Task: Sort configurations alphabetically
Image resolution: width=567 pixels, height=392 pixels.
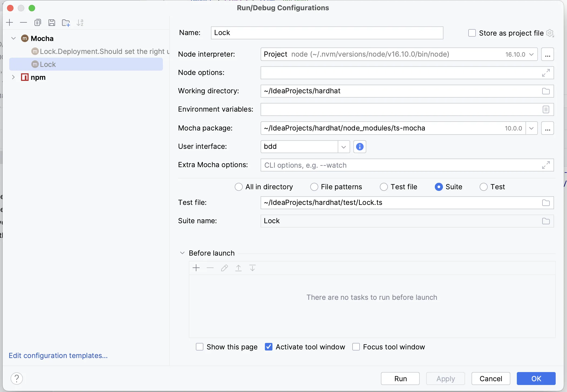Action: [x=80, y=23]
